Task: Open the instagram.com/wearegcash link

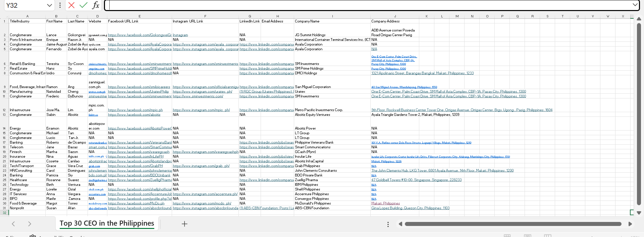Action: point(205,152)
